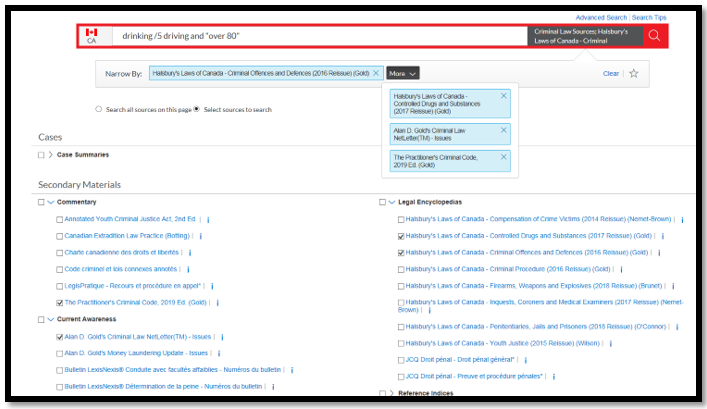Screen dimensions: 707x409
Task: Collapse the Legal Encyclopedias section
Action: click(x=392, y=202)
